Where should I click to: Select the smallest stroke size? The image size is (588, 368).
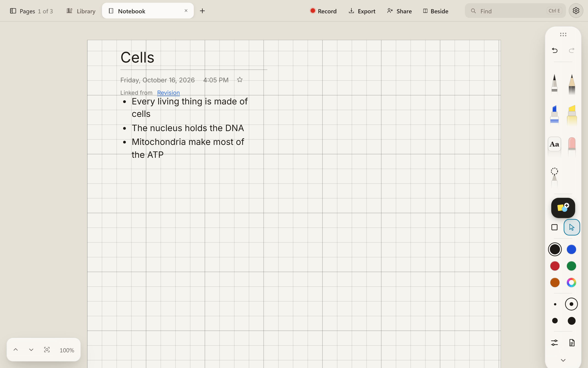(555, 304)
